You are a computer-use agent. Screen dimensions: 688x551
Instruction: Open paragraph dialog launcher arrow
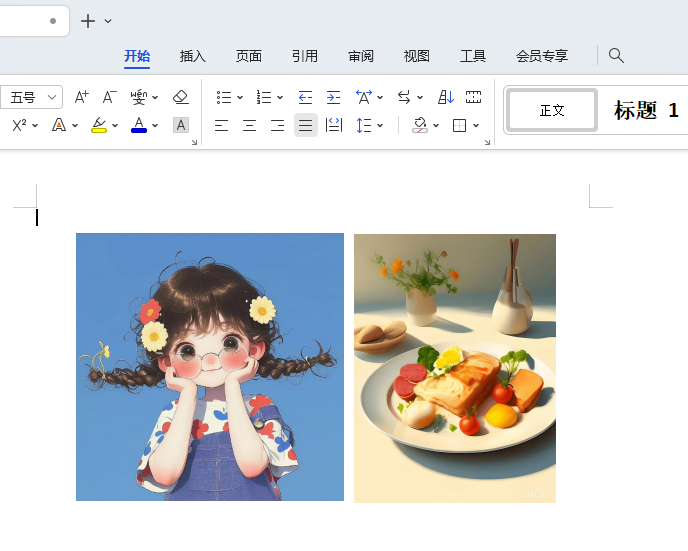click(x=487, y=142)
